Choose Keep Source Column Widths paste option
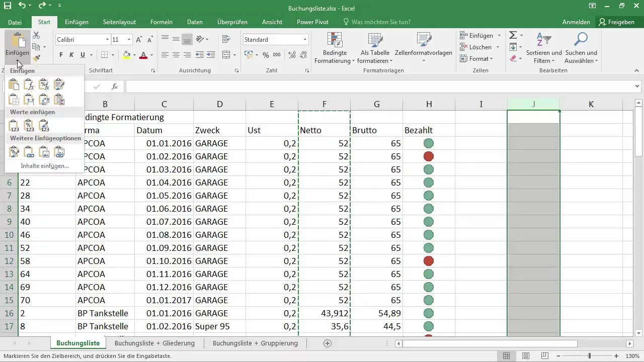This screenshot has height=362, width=644. click(29, 100)
